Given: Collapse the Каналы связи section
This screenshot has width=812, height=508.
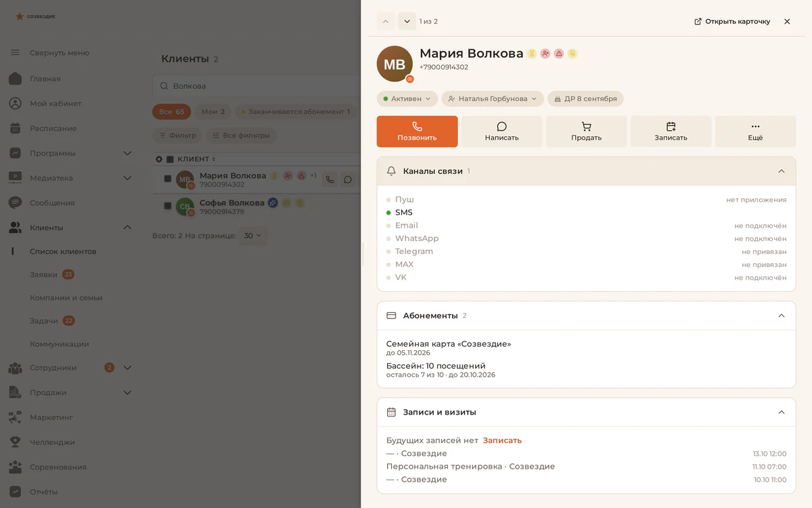Looking at the screenshot, I should click(782, 171).
